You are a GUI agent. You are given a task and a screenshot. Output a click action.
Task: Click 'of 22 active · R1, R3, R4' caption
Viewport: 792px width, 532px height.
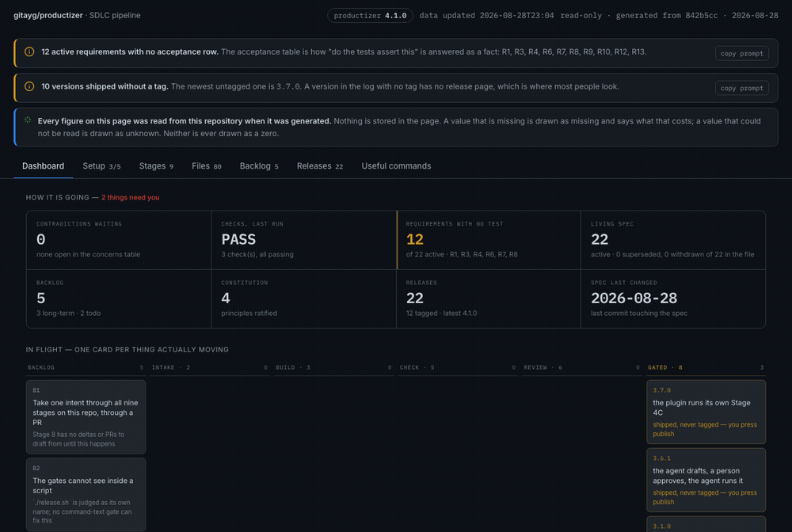[462, 254]
